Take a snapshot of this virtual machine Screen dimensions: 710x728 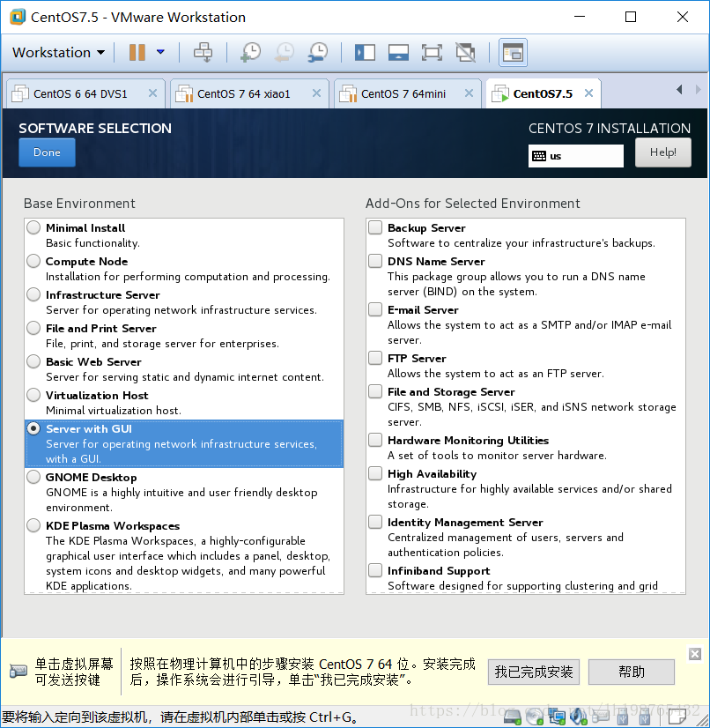coord(250,53)
